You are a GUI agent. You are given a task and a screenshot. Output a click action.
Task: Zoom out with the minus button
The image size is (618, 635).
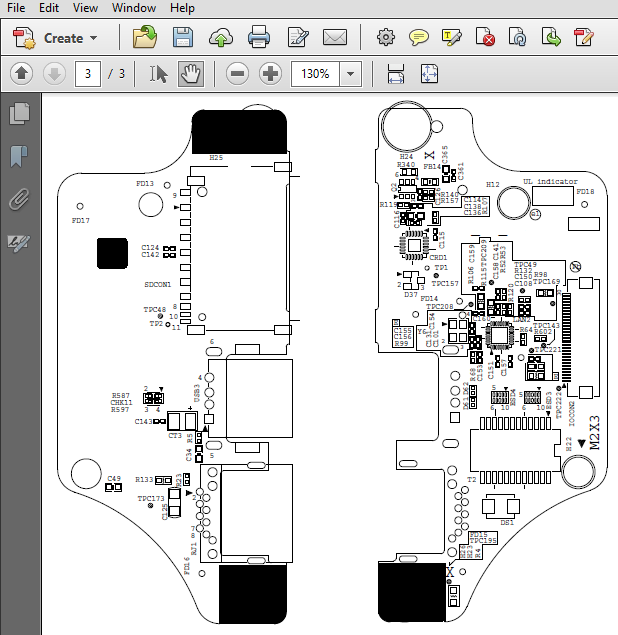point(237,74)
